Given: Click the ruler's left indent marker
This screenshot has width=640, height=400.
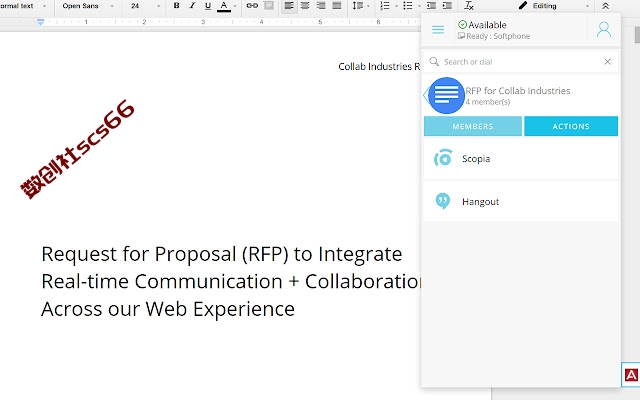Looking at the screenshot, I should 40,22.
